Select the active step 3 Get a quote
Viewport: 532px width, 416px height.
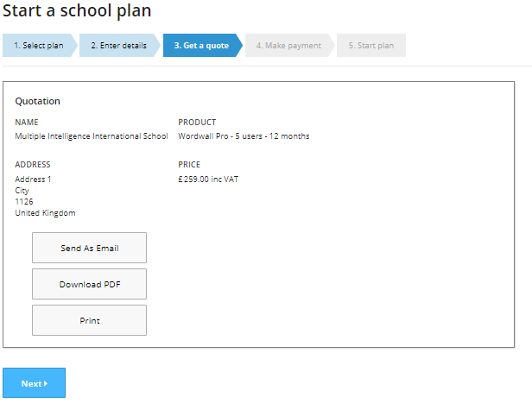[203, 46]
